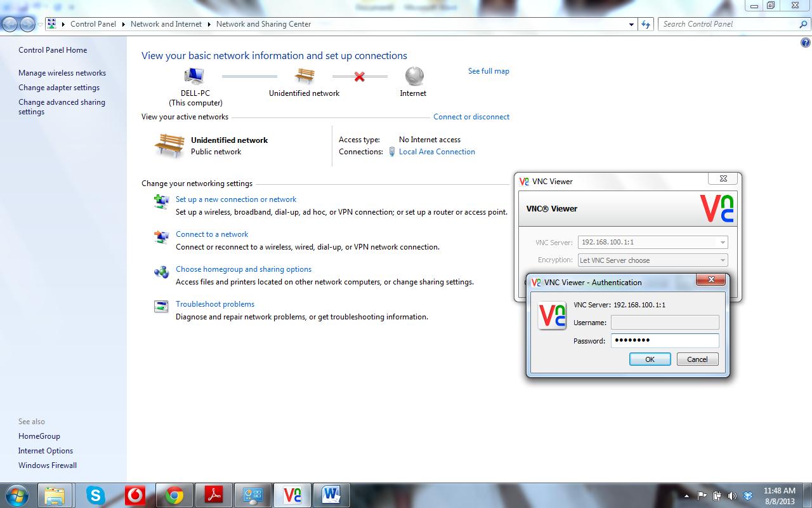Open the volume speaker tray icon
This screenshot has width=812, height=508.
(x=732, y=496)
